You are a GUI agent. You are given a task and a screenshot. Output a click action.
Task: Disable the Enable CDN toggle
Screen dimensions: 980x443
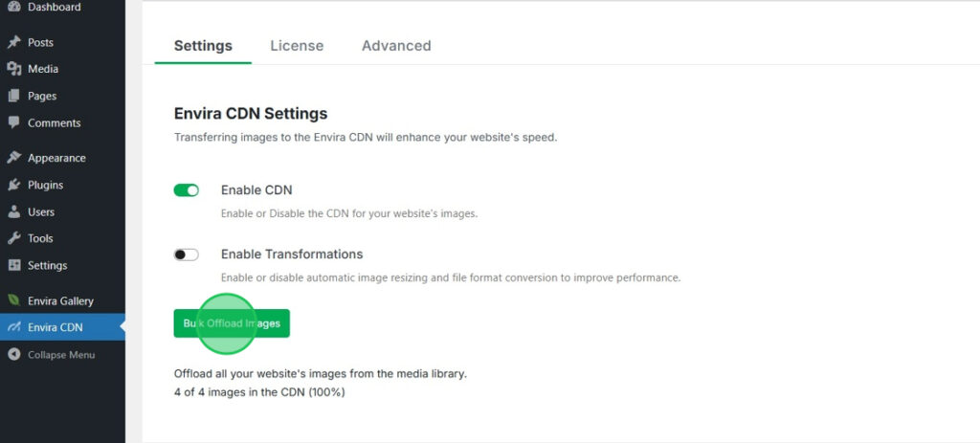[x=187, y=190]
